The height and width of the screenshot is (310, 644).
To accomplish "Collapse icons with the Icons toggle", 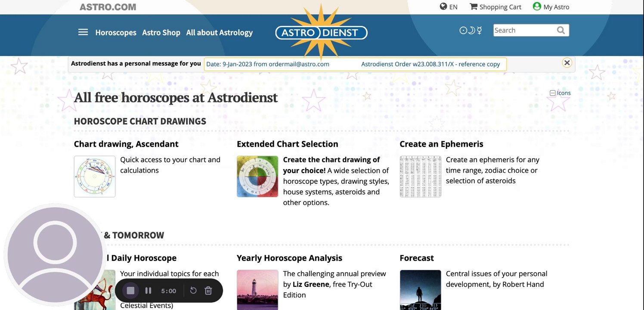I will tap(560, 93).
